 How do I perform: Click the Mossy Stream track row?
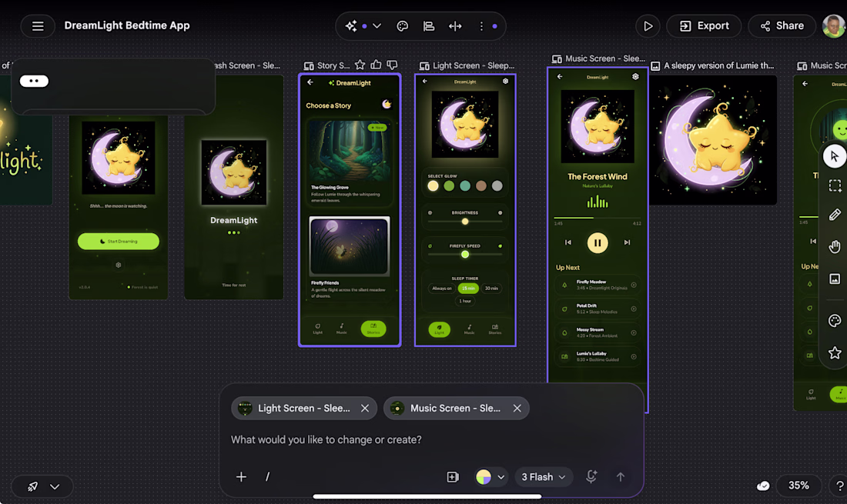click(x=598, y=332)
